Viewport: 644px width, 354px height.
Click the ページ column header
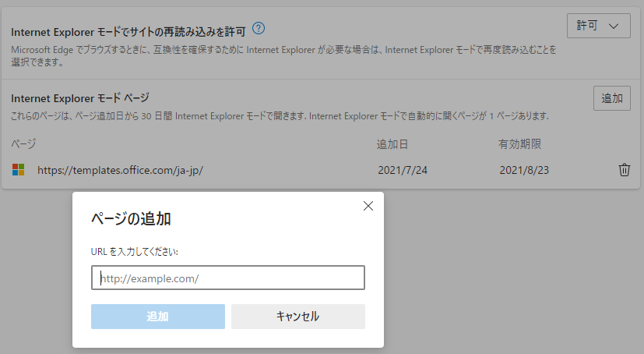pos(23,144)
